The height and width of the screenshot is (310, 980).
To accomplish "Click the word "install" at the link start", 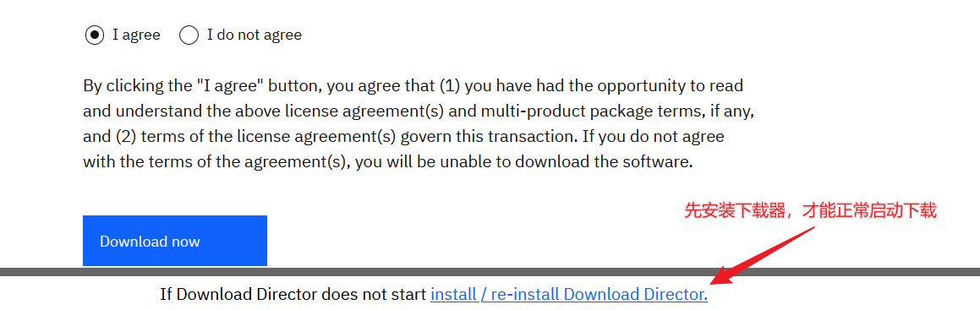I will (x=452, y=295).
